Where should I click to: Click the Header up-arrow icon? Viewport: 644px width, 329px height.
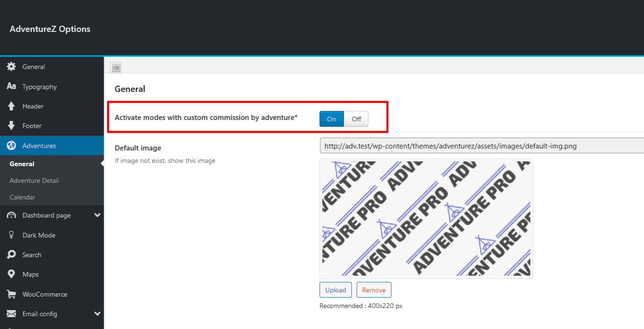(11, 106)
